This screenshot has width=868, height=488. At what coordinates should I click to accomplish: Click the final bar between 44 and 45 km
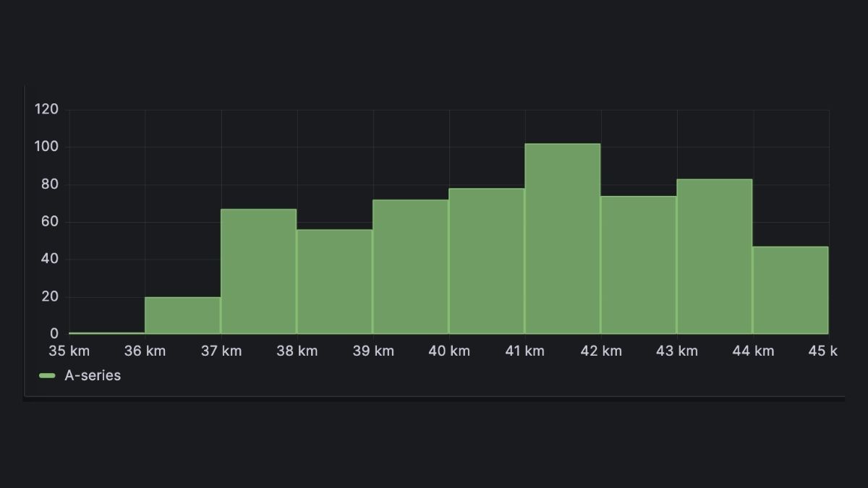click(x=791, y=289)
